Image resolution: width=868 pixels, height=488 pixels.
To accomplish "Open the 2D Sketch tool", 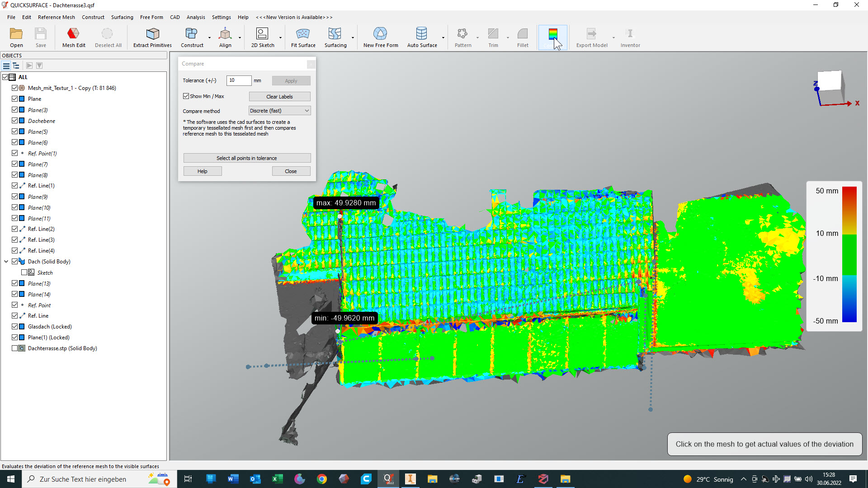I will (262, 37).
